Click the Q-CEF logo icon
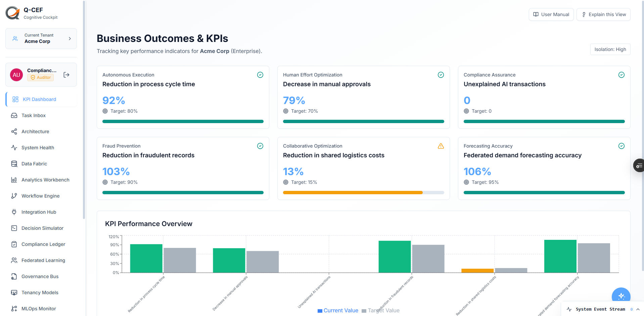This screenshot has width=644, height=316. 13,13
